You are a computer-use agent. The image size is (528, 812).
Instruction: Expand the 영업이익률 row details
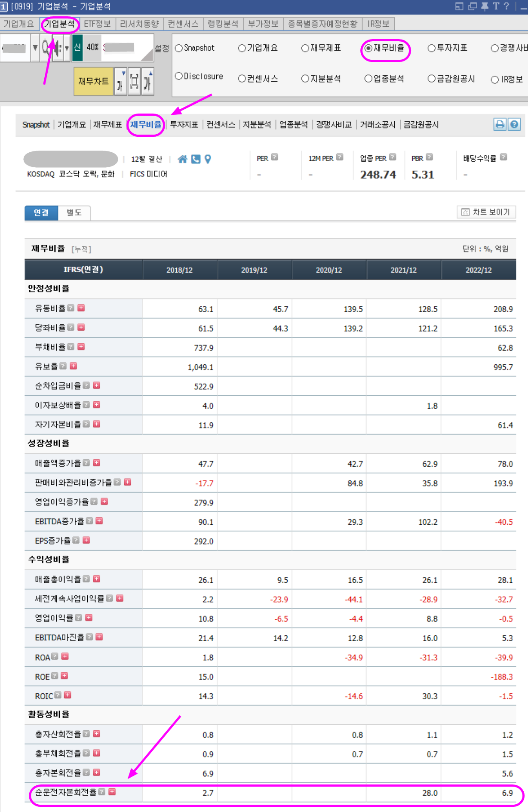tap(89, 618)
